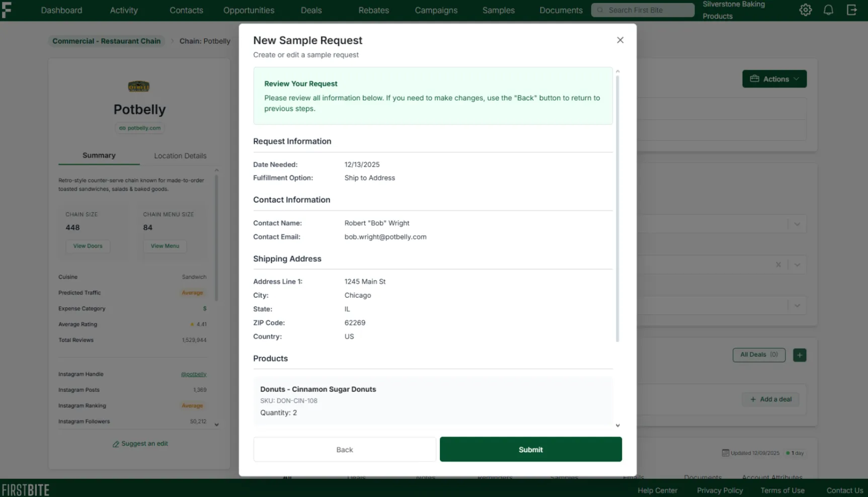
Task: Click the View Menu button
Action: tap(165, 246)
